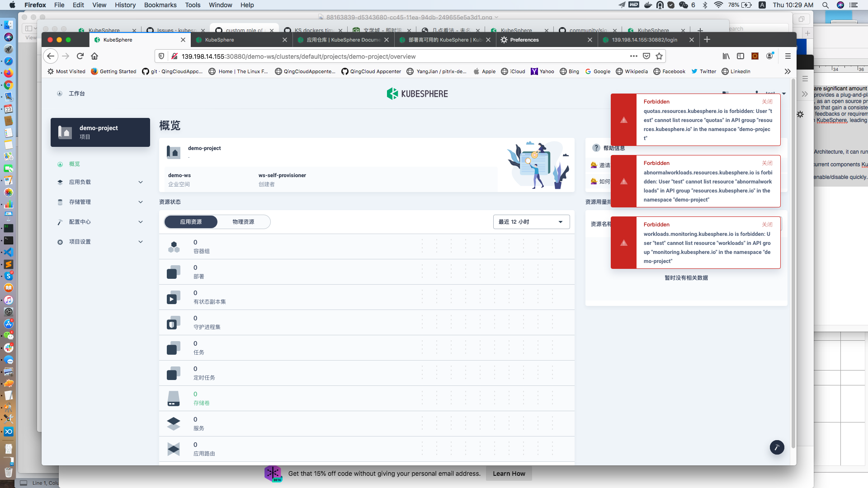Expand the 存储管理 sidebar section

100,202
